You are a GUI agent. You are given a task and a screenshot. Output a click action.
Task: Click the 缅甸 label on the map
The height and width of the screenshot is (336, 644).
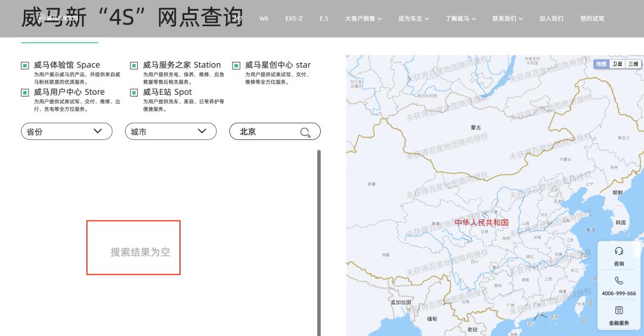click(432, 319)
